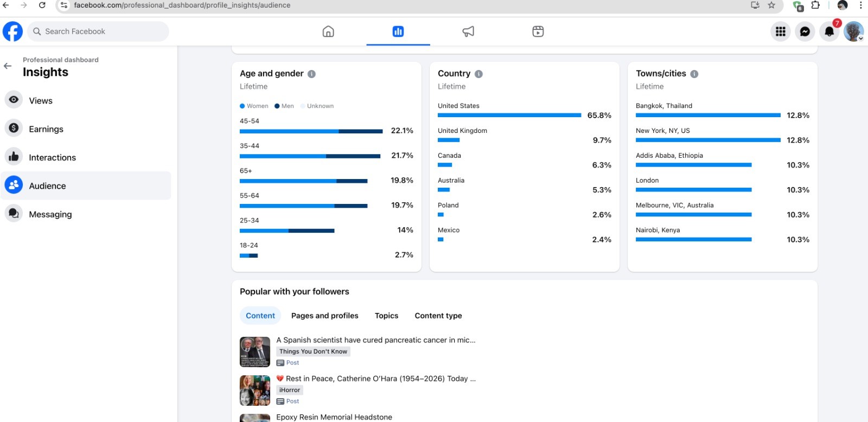The height and width of the screenshot is (422, 868).
Task: Click the 45-54 age group bar
Action: tap(311, 131)
